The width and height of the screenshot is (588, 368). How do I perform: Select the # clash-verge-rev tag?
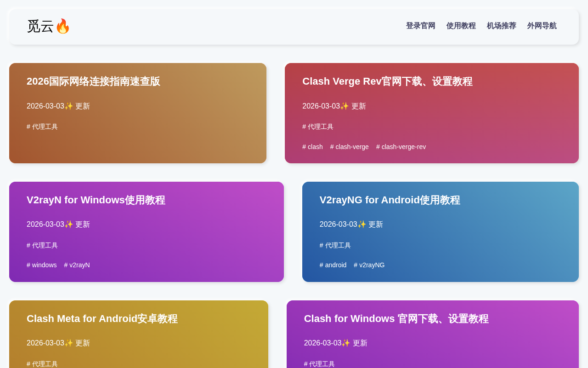401,147
